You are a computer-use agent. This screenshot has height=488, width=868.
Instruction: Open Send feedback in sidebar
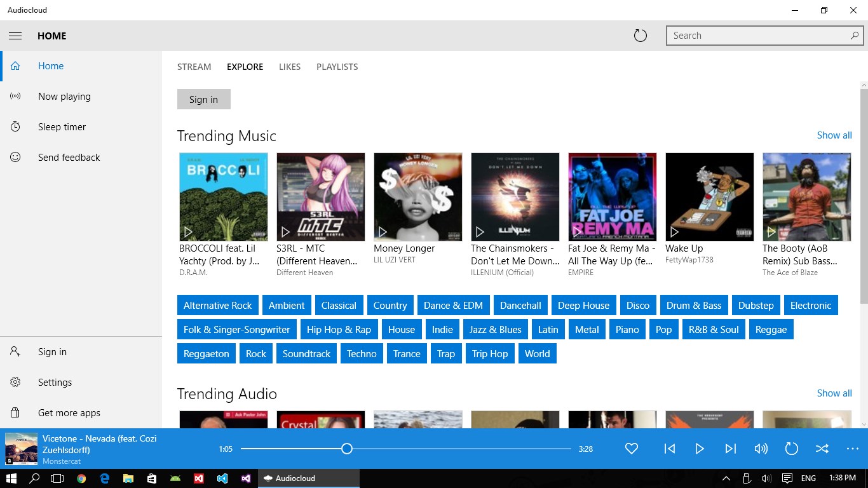(81, 158)
